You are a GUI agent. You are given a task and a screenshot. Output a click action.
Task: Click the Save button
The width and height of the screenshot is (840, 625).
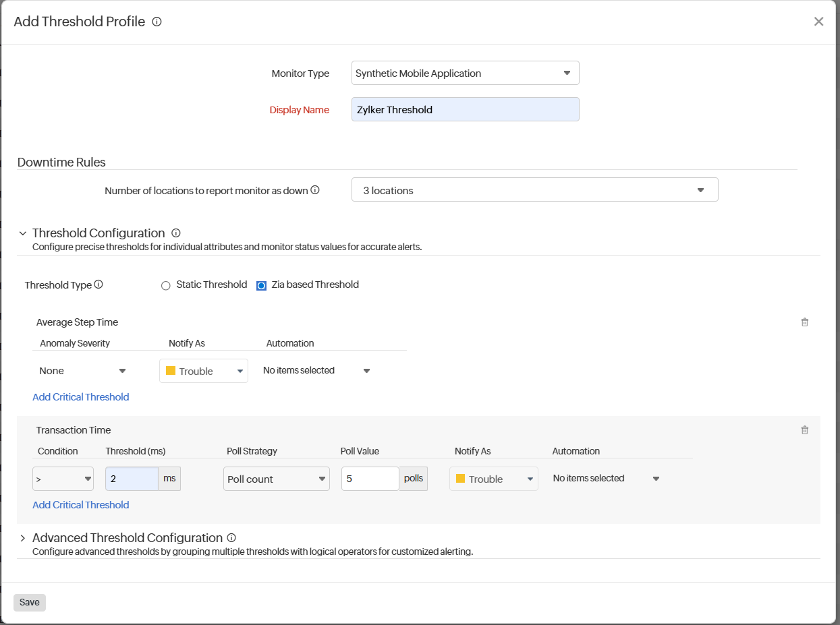coord(29,602)
